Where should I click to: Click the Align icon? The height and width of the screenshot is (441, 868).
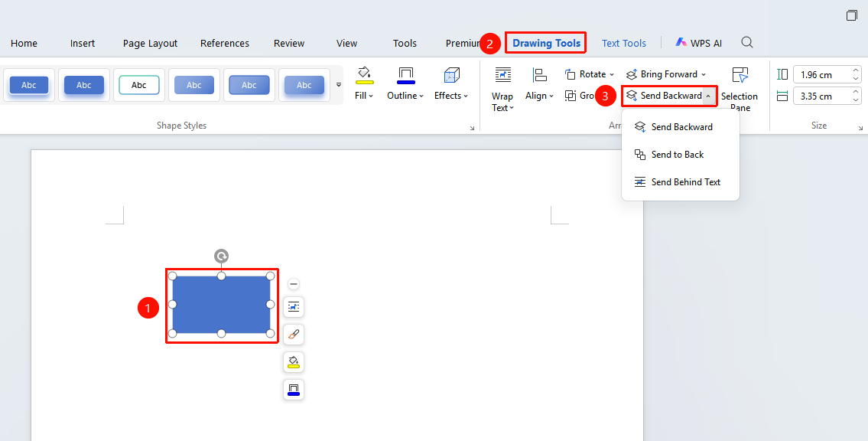tap(539, 75)
